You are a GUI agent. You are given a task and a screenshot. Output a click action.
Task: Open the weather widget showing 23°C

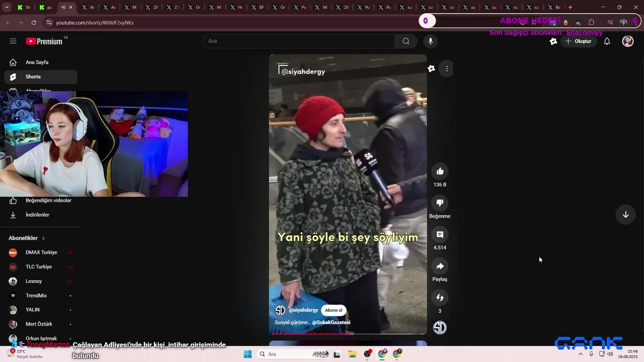coord(25,354)
